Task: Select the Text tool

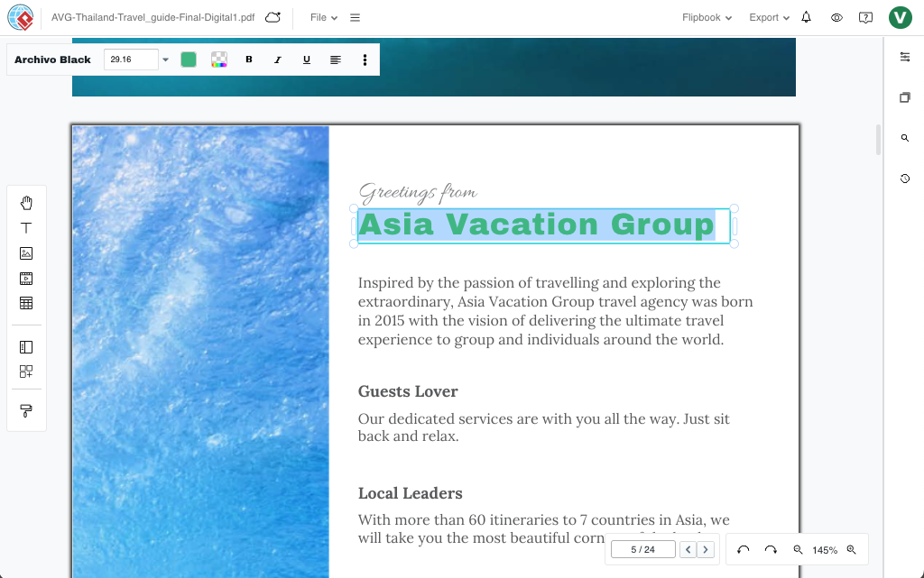Action: (x=26, y=228)
